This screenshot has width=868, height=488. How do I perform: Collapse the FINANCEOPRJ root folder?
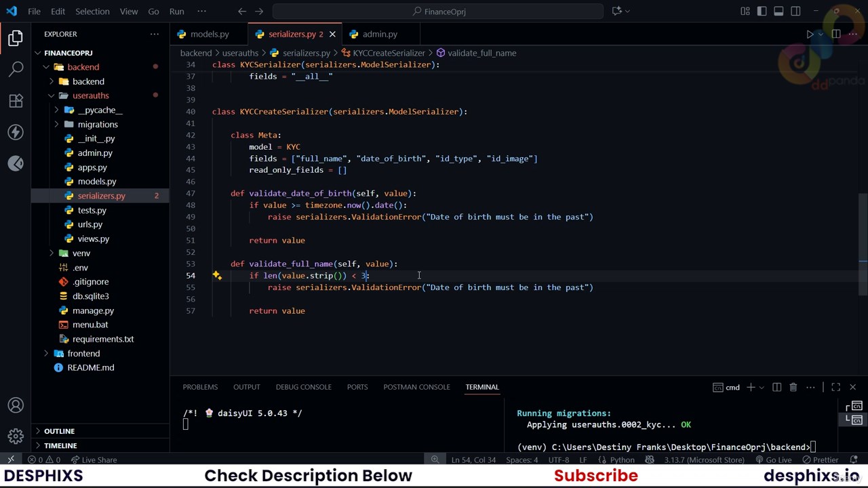click(x=38, y=53)
